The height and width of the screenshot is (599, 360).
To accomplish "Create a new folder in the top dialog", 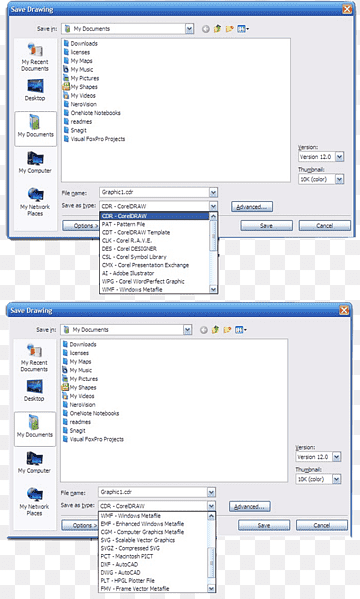I will tap(229, 29).
